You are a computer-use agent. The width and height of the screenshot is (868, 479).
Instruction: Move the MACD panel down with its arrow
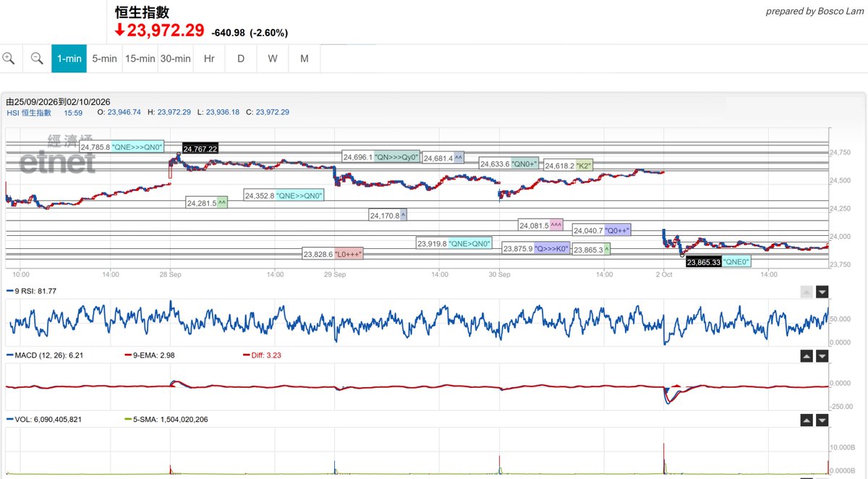click(x=822, y=356)
